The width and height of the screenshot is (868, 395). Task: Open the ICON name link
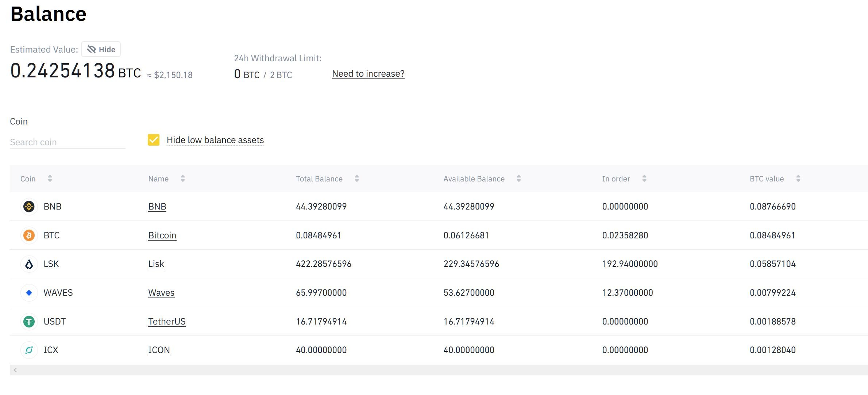click(159, 350)
